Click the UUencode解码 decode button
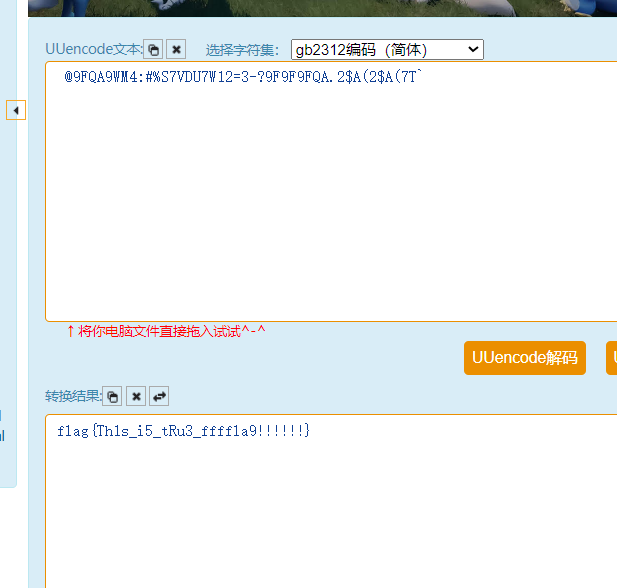Image resolution: width=617 pixels, height=588 pixels. (x=525, y=358)
